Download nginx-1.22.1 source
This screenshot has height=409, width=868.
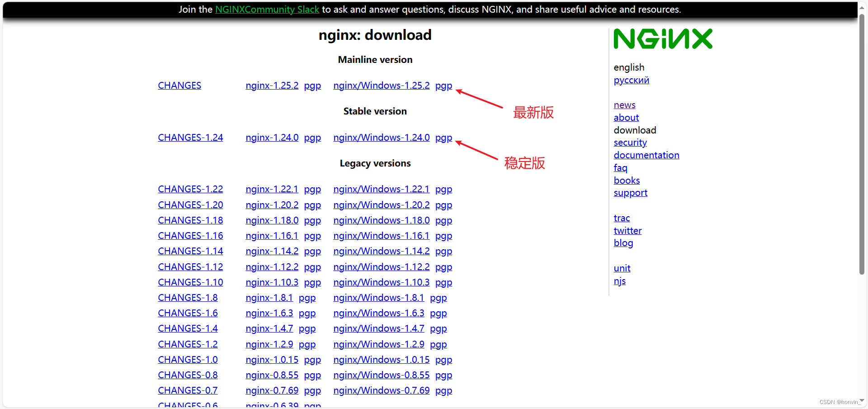(272, 189)
